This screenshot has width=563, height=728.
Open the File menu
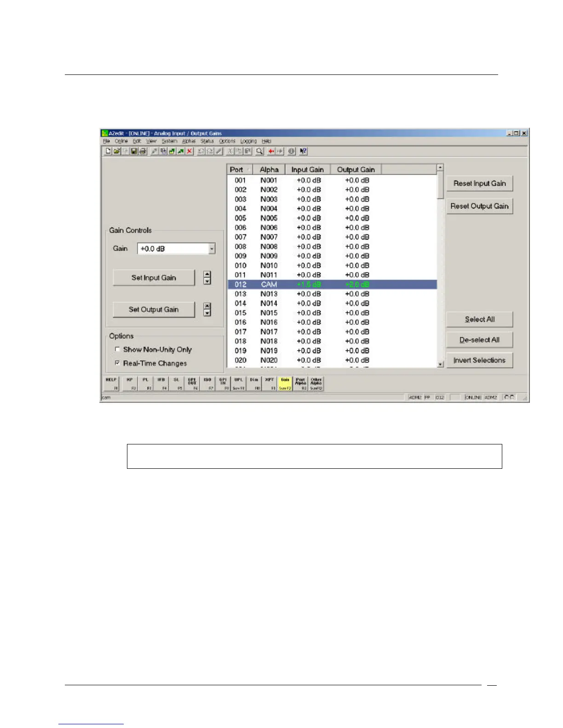106,141
